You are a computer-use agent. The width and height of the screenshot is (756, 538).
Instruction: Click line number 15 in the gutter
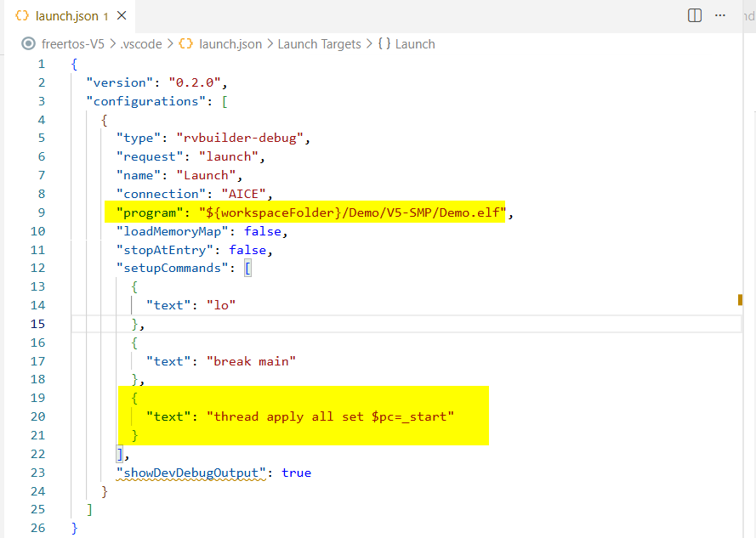click(x=37, y=323)
